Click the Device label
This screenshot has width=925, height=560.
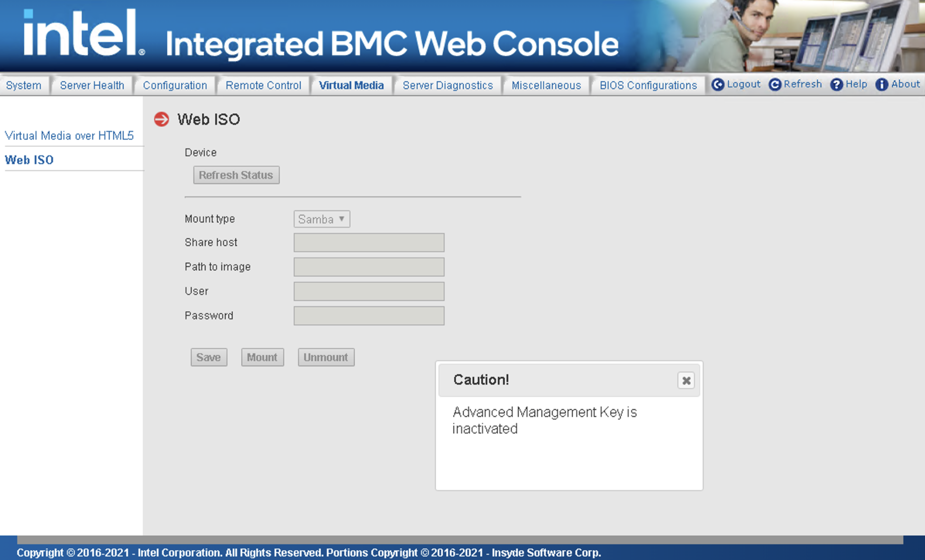(x=201, y=152)
